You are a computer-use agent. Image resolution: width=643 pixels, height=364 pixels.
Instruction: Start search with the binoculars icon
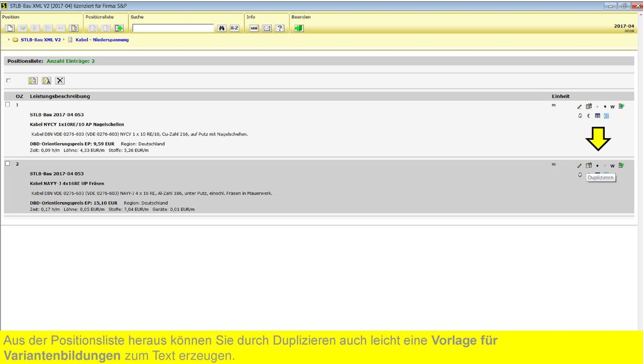point(222,28)
